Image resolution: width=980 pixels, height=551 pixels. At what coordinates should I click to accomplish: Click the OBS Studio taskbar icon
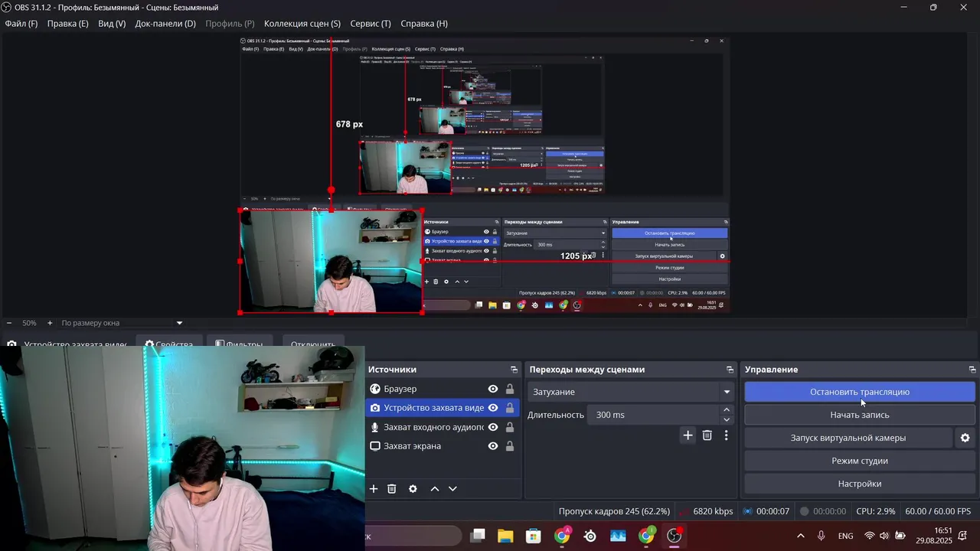click(x=675, y=536)
